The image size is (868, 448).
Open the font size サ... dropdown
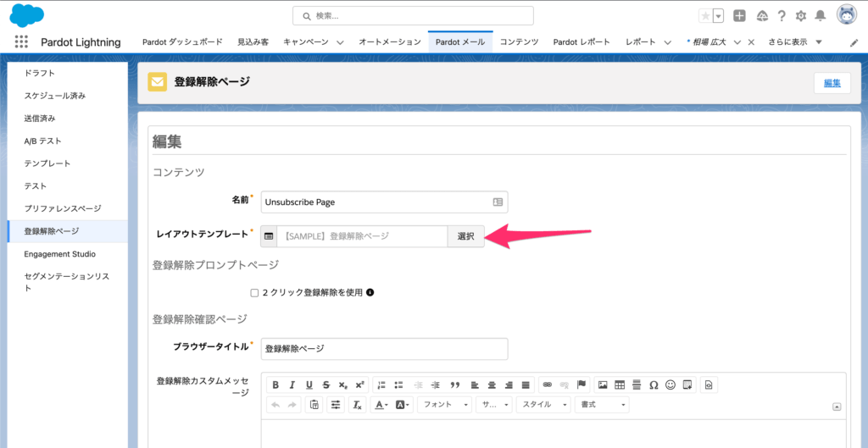pos(494,405)
